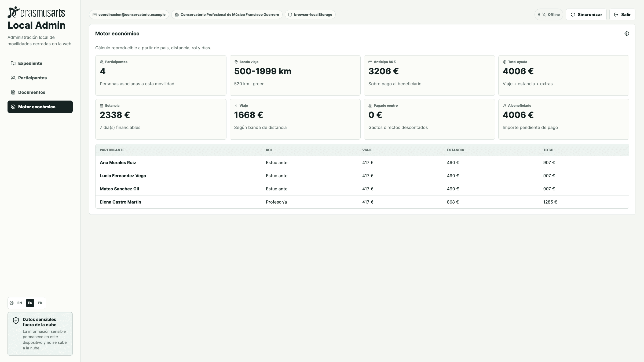
Task: Click the PARTICIPANTE column header
Action: coord(112,150)
